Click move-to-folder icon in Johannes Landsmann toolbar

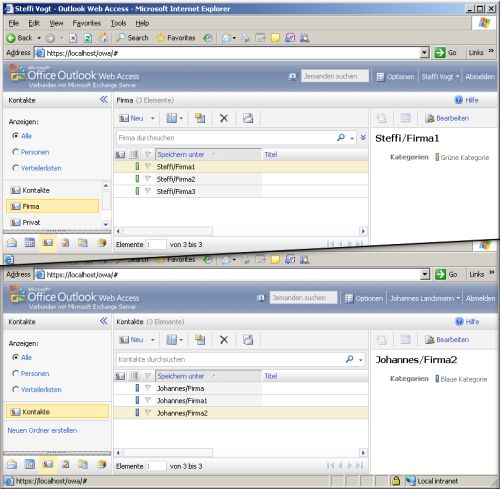point(200,340)
